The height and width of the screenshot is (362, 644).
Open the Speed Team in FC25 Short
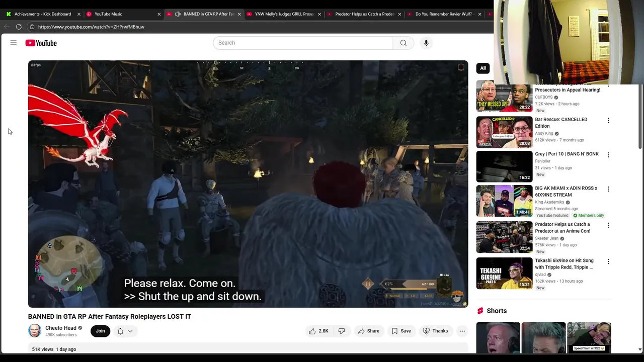tap(589, 338)
